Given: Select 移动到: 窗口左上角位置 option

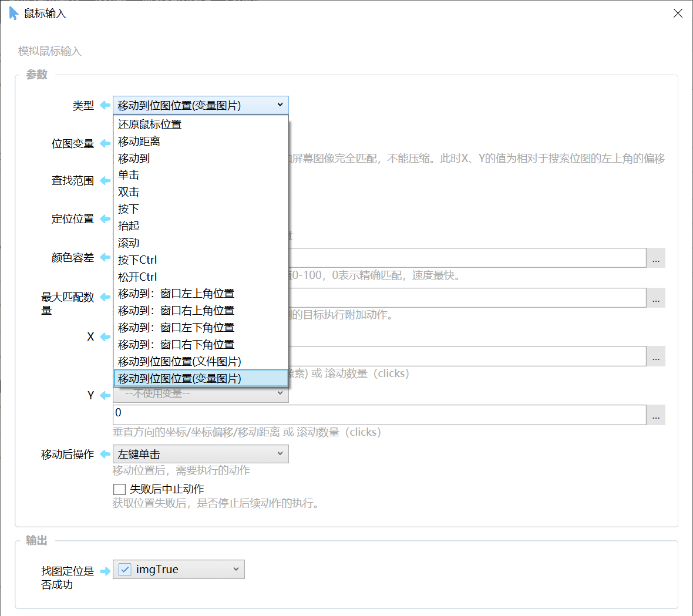Looking at the screenshot, I should pos(201,294).
